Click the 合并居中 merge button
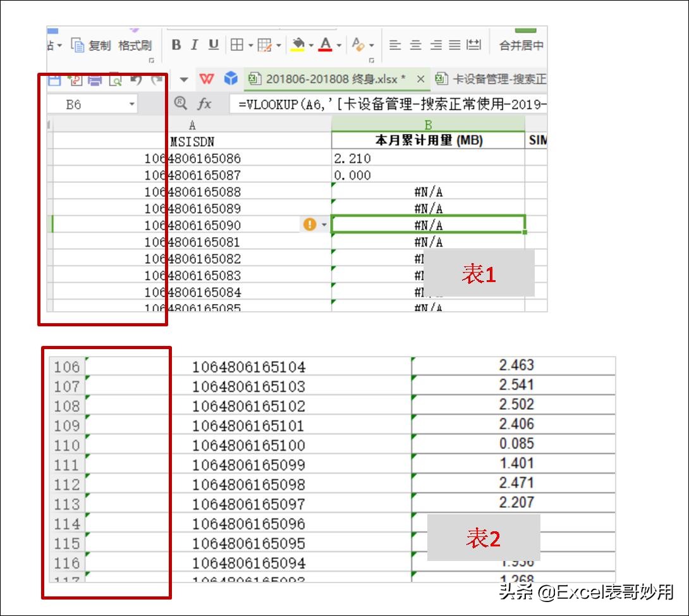The height and width of the screenshot is (616, 689). (x=520, y=44)
